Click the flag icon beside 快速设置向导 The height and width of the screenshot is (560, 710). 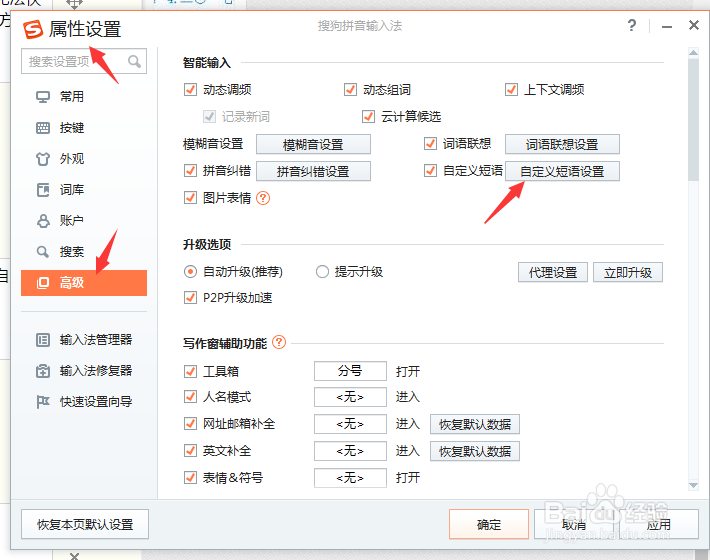(43, 402)
